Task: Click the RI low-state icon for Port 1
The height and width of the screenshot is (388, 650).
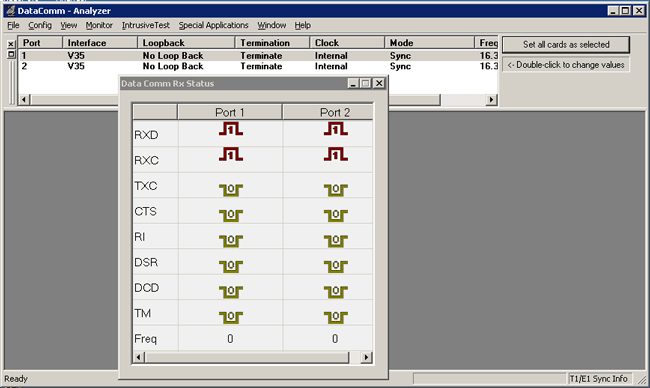Action: pyautogui.click(x=231, y=241)
